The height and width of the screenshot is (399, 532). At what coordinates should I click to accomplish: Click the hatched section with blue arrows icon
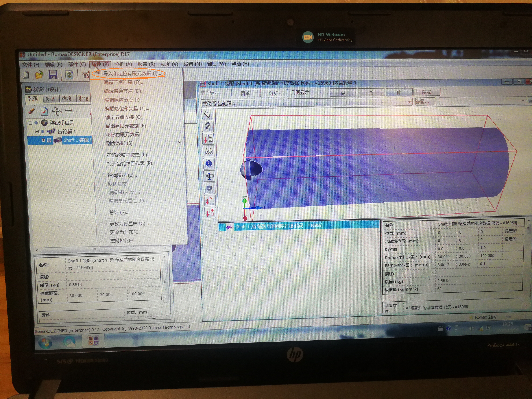click(209, 176)
